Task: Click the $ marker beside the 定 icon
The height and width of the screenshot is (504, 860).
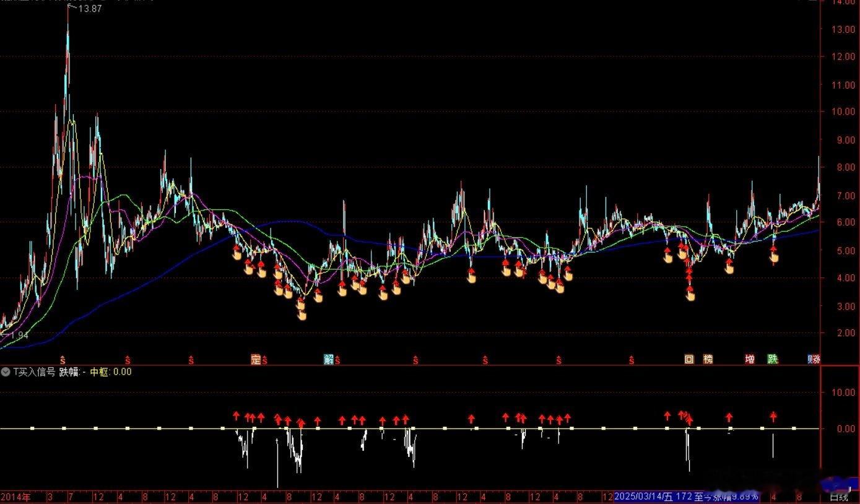Action: [264, 360]
